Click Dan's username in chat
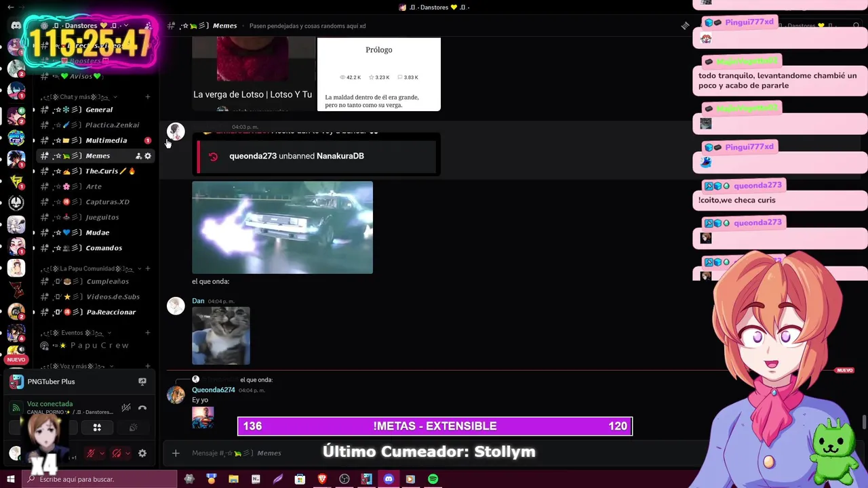 tap(198, 301)
